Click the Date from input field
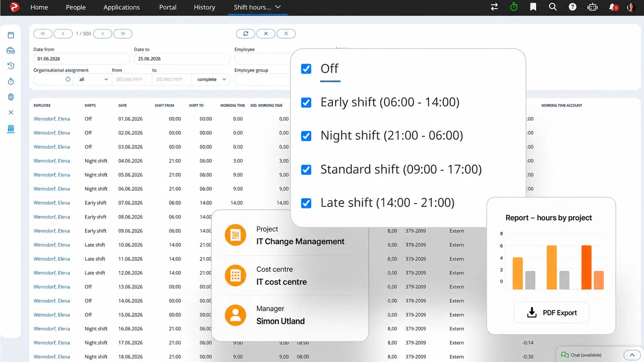 pyautogui.click(x=81, y=59)
